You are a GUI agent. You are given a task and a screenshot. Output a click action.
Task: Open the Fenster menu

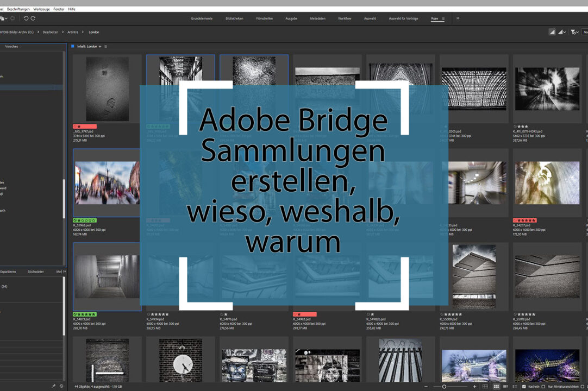pos(59,9)
